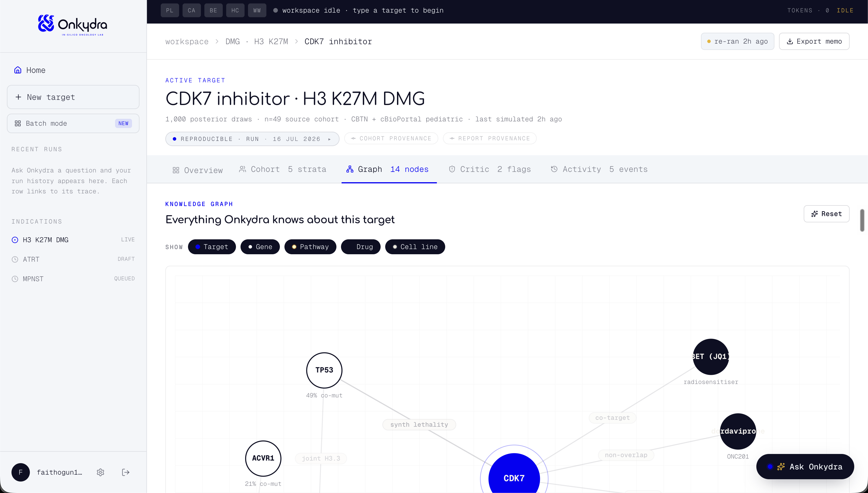Click the radiosensitiser label

pyautogui.click(x=710, y=382)
